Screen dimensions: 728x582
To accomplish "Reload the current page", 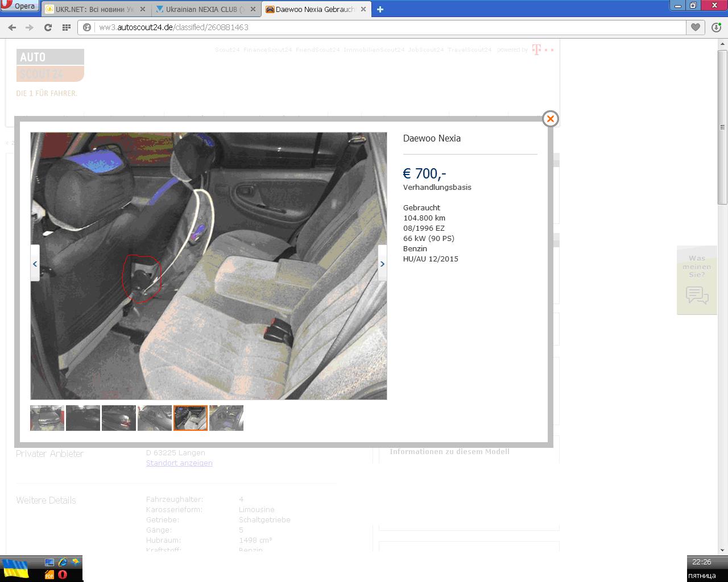I will pos(48,27).
